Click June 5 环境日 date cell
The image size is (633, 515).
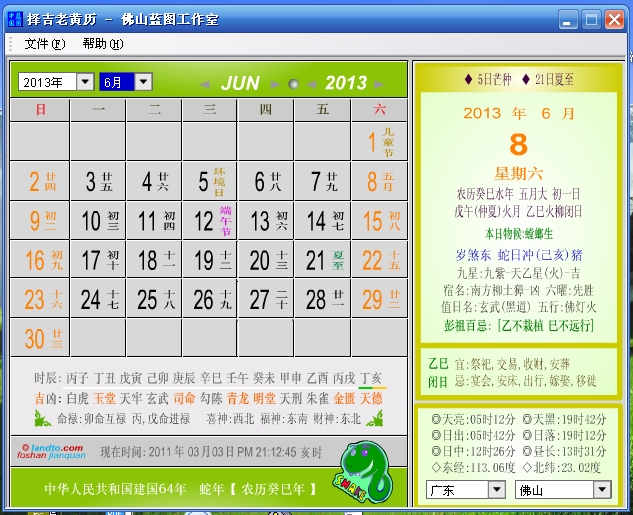click(208, 181)
